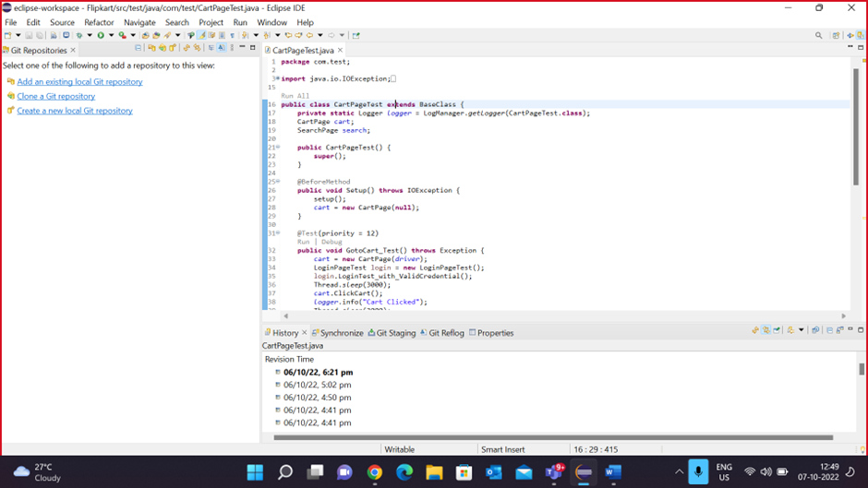Viewport: 868px width, 488px height.
Task: Click Add an existing local Git repository
Action: (79, 81)
